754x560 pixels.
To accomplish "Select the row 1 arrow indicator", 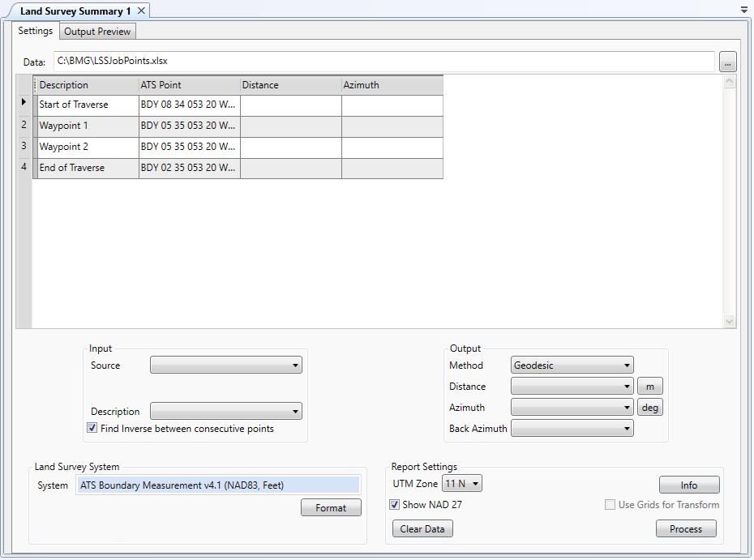I will [24, 103].
